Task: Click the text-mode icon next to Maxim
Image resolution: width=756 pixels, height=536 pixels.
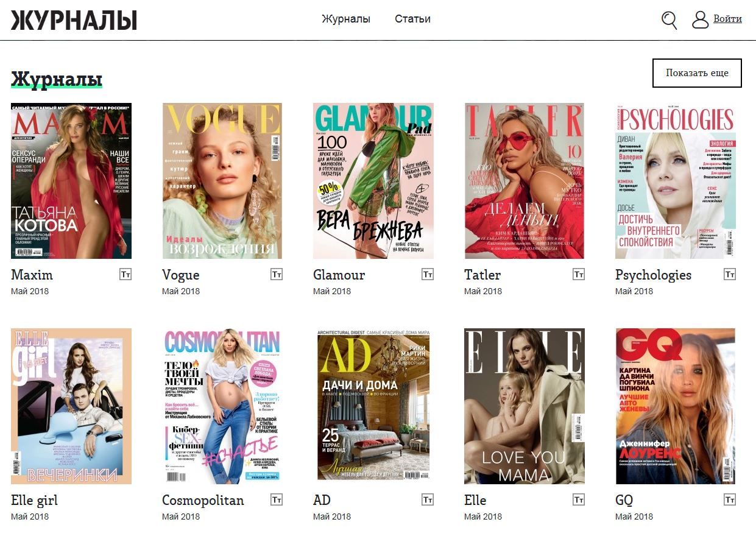Action: [125, 275]
